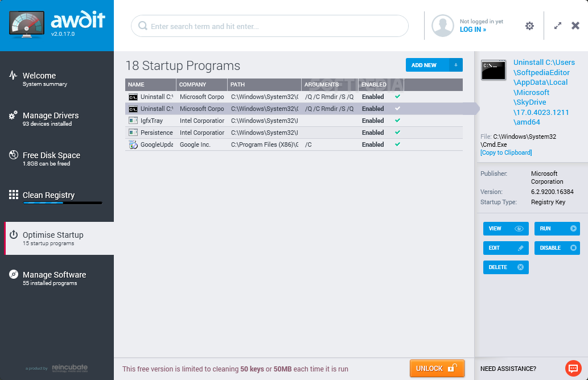Click the Clean Registry progress bar
Viewport: 588px width, 380px height.
62,203
